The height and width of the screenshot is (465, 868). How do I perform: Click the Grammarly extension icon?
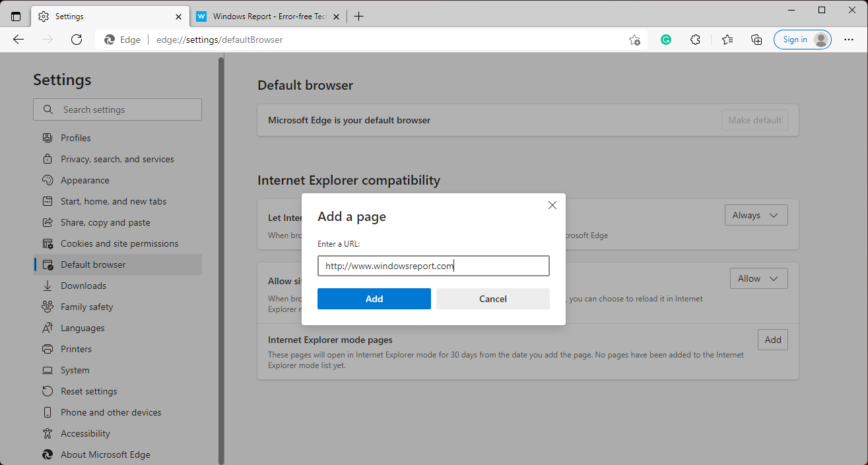(x=665, y=40)
